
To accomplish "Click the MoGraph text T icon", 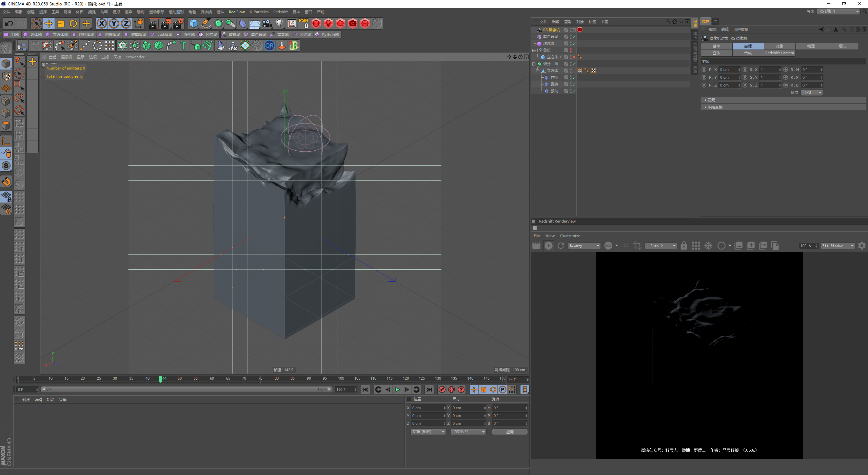I will pyautogui.click(x=183, y=45).
